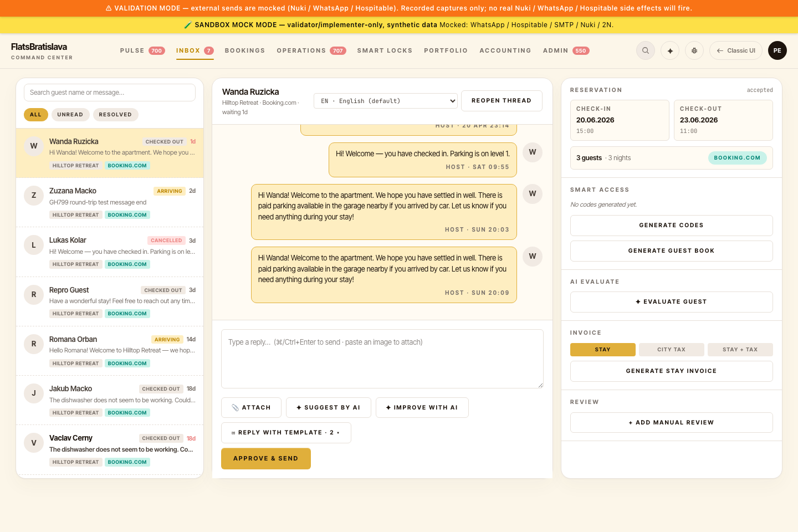
Task: Click the Cancelled badge on Lukas Kolar
Action: pos(166,241)
